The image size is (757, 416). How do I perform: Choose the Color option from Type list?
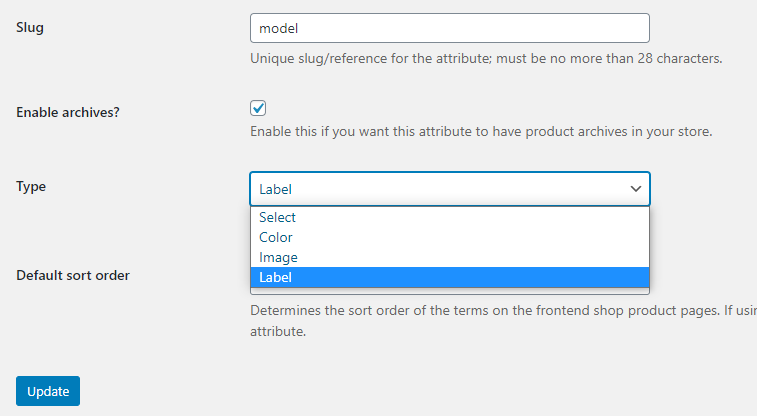pyautogui.click(x=276, y=237)
